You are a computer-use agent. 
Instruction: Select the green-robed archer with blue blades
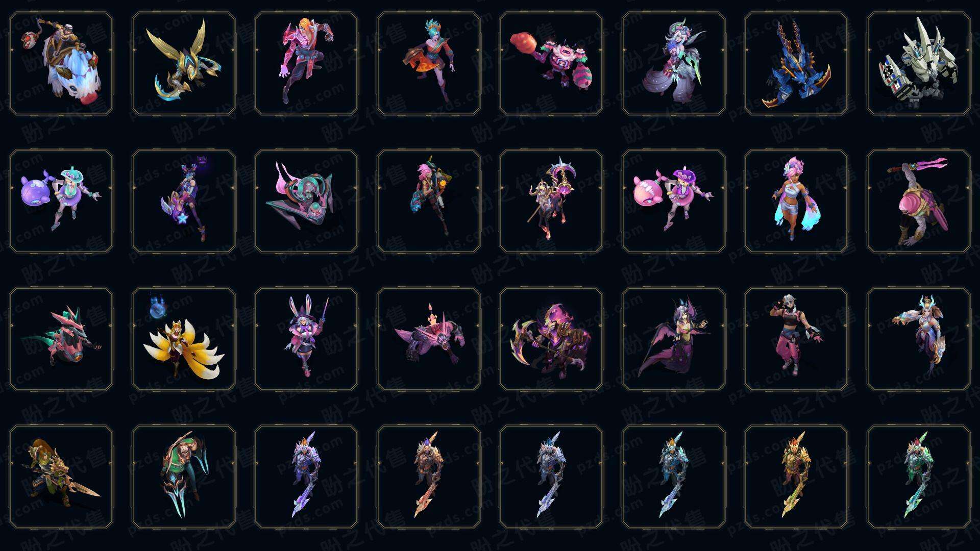click(184, 477)
